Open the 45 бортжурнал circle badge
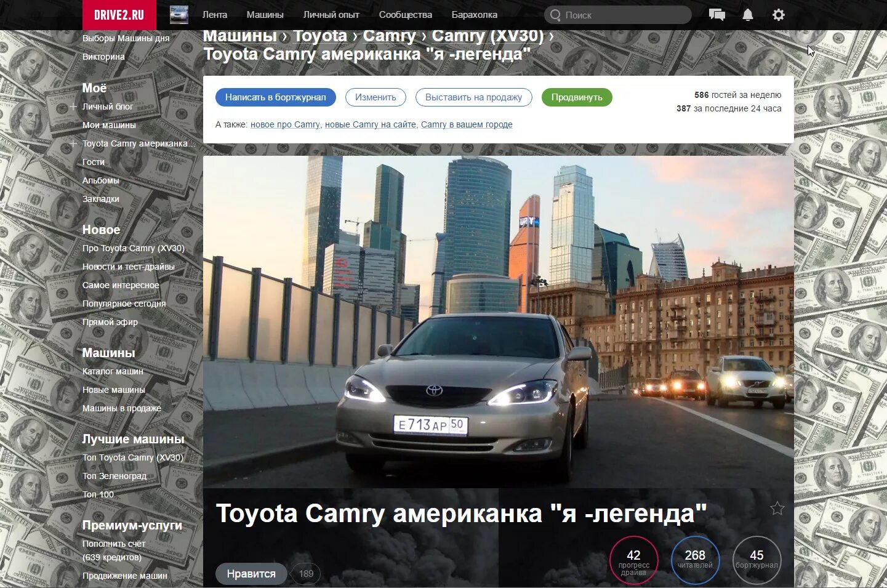Viewport: 887px width, 588px height. click(x=757, y=560)
